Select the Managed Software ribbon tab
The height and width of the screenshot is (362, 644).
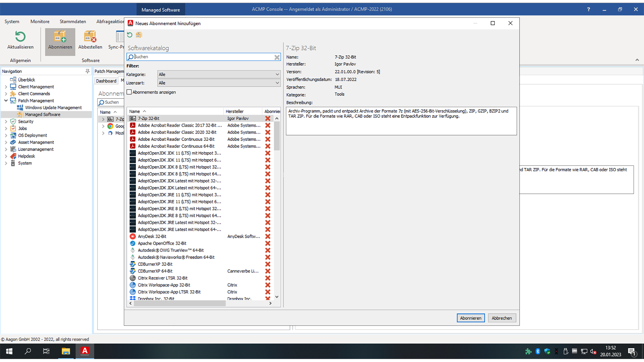(161, 10)
